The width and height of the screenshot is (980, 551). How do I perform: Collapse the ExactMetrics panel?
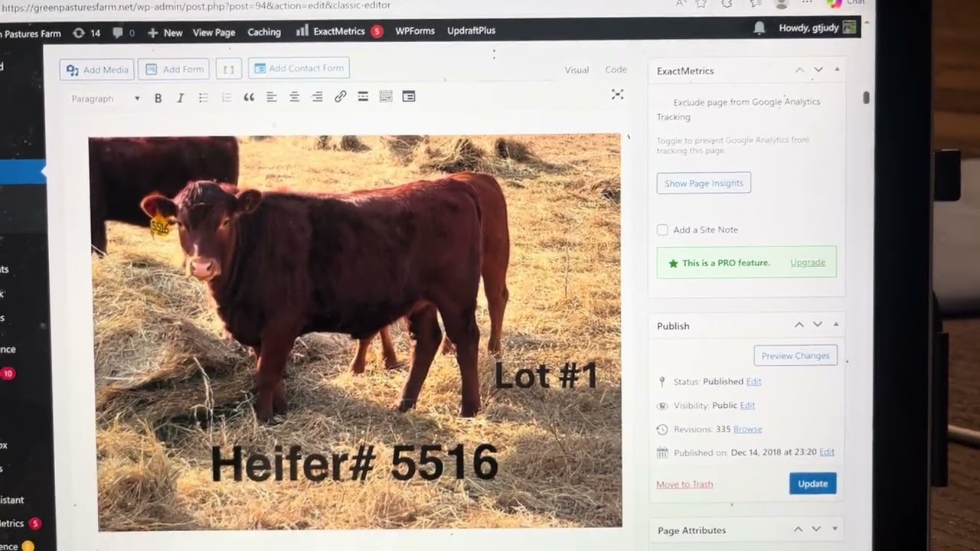[x=837, y=70]
